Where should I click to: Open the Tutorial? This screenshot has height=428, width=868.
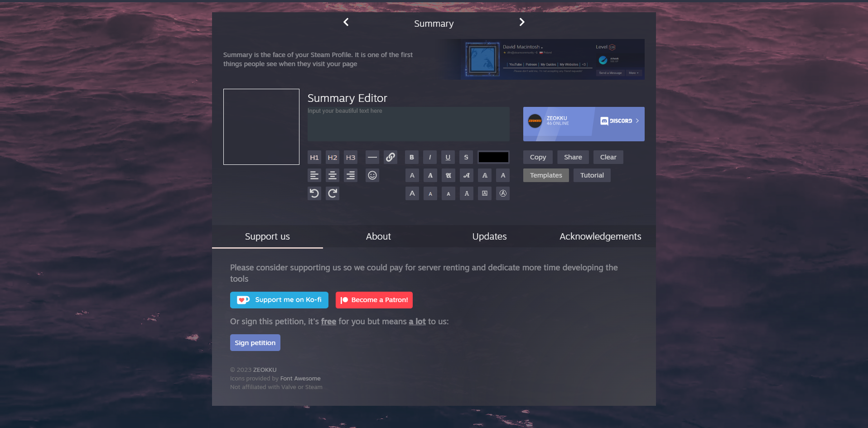pos(592,175)
